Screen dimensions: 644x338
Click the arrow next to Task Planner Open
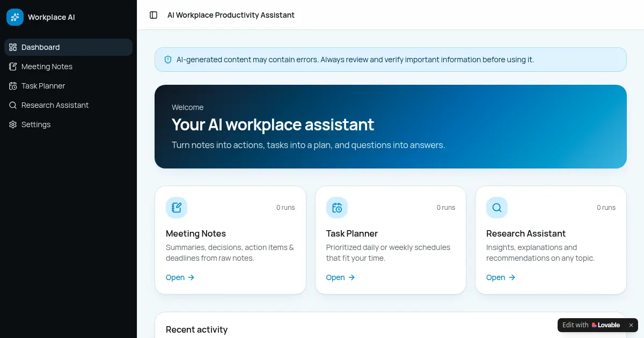[352, 277]
